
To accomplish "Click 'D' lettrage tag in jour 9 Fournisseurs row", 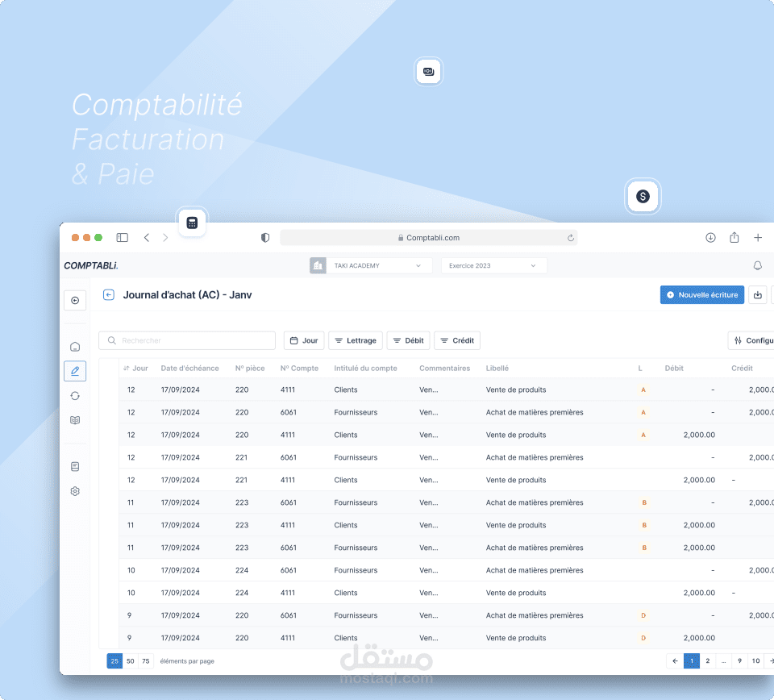I will [x=643, y=615].
